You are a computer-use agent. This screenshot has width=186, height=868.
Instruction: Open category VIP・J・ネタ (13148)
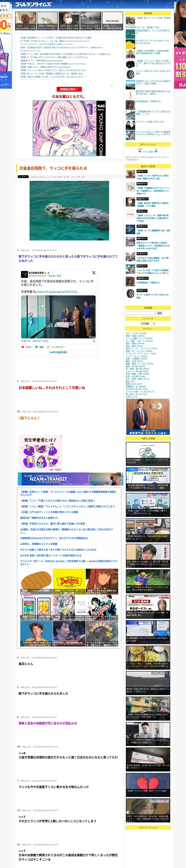click(x=136, y=333)
